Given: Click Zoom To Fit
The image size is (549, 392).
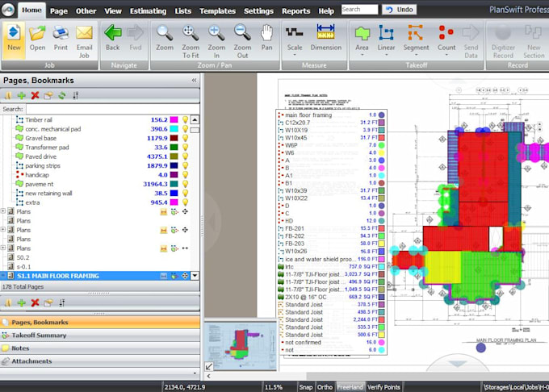Looking at the screenshot, I should tap(191, 41).
